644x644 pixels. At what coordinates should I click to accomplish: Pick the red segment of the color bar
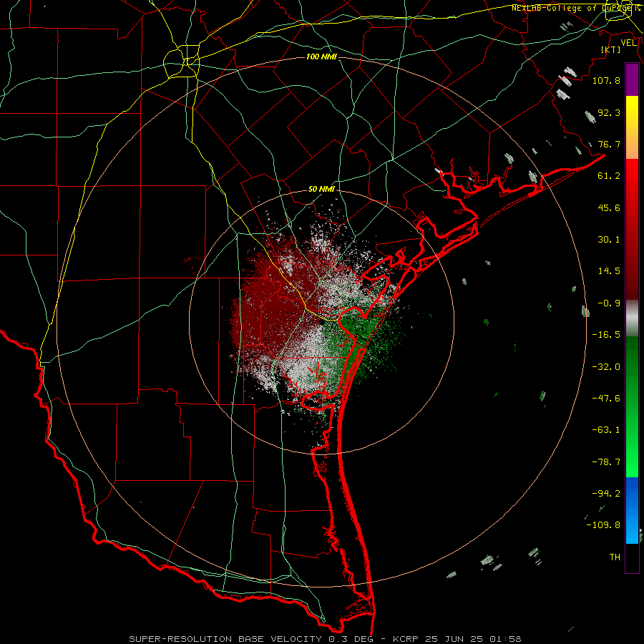tap(632, 229)
